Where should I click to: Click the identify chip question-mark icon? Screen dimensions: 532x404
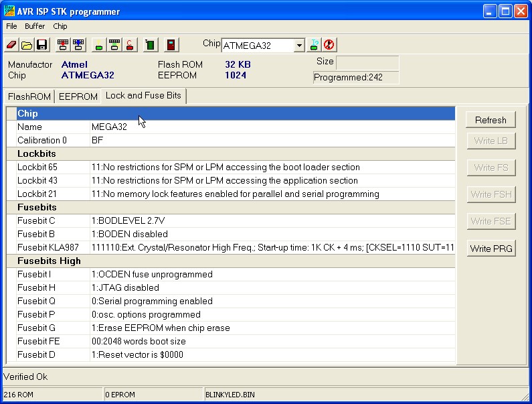coord(314,45)
